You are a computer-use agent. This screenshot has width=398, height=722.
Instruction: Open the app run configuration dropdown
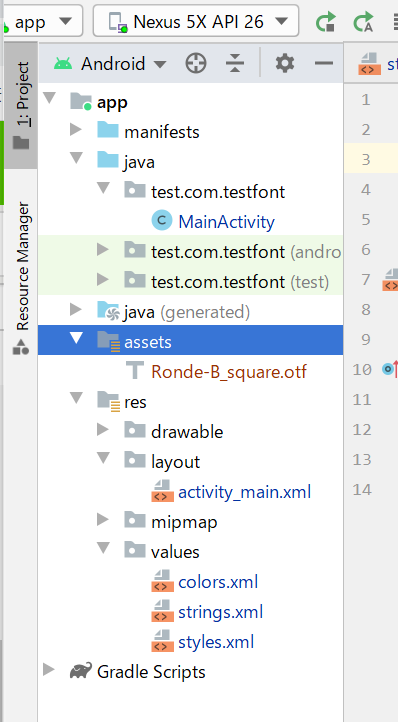[x=42, y=21]
